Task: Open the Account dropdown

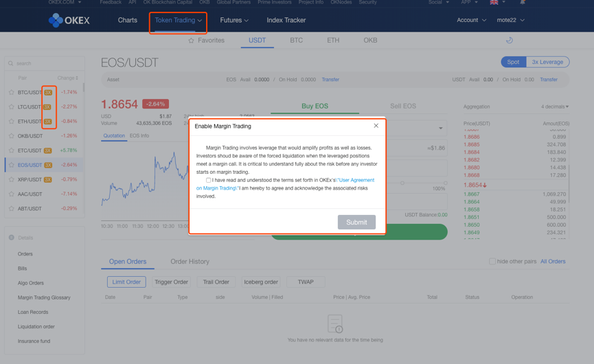Action: pyautogui.click(x=471, y=20)
